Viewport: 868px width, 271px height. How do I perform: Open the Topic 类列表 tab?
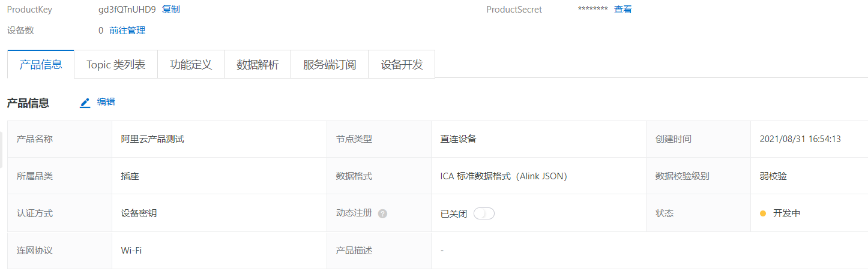pyautogui.click(x=116, y=65)
